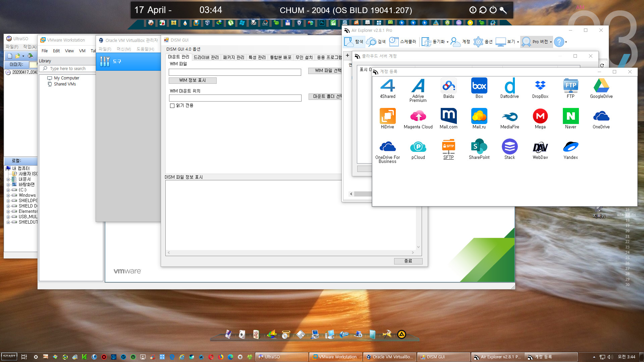Choose the SFTP server icon
This screenshot has width=644, height=362.
448,149
